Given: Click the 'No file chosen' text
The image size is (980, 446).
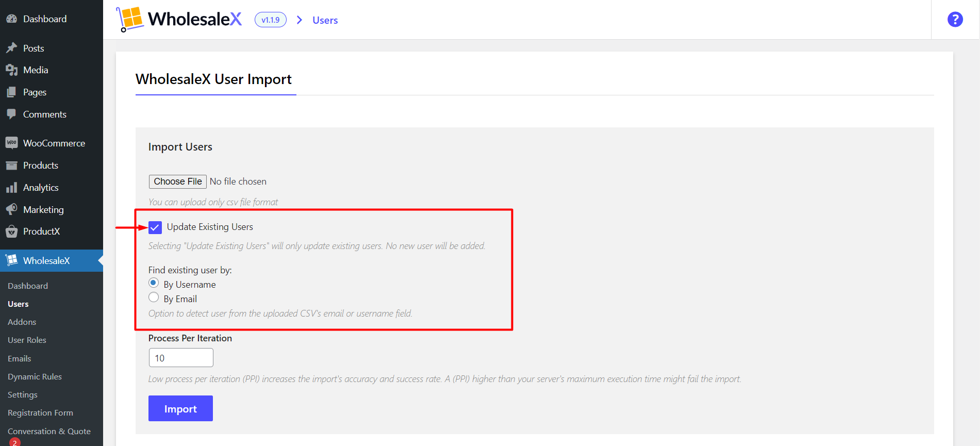Looking at the screenshot, I should (238, 181).
